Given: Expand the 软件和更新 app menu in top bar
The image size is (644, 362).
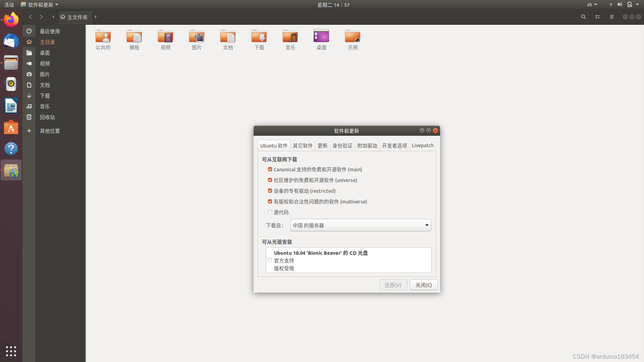Looking at the screenshot, I should coord(40,5).
